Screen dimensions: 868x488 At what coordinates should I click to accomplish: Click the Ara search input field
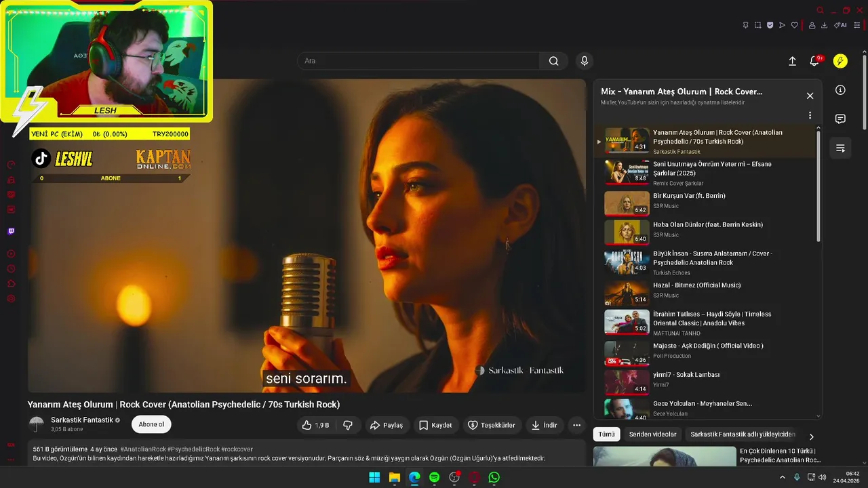tap(418, 61)
